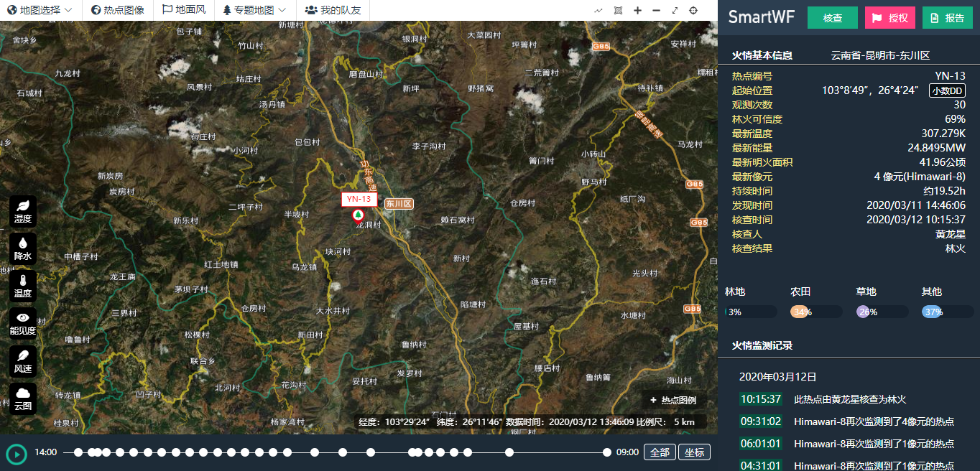Click the crosshair locate icon
This screenshot has width=980, height=471.
coord(693,10)
